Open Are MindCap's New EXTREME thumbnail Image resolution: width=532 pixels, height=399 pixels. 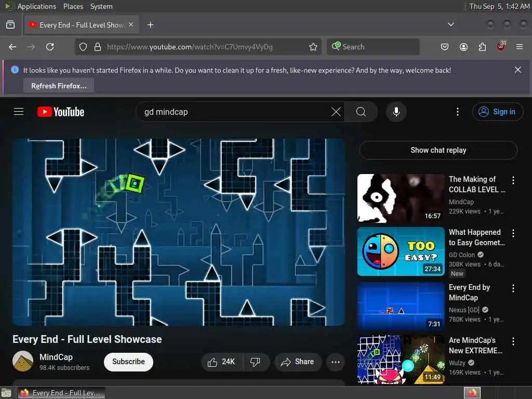(401, 360)
